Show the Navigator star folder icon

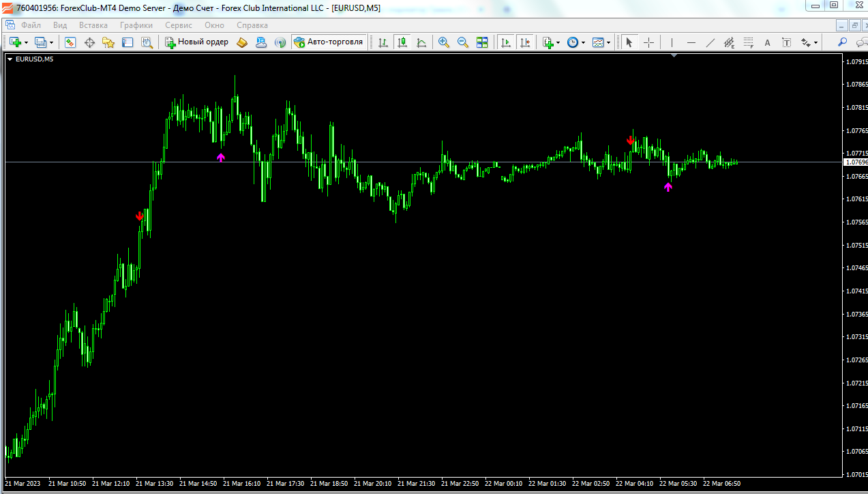(108, 42)
